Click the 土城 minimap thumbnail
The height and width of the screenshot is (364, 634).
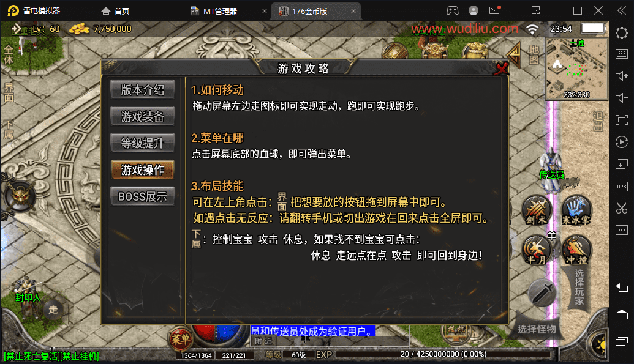tap(576, 69)
